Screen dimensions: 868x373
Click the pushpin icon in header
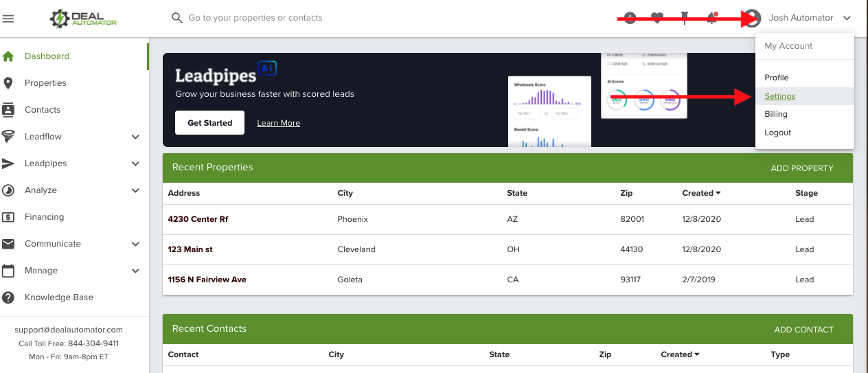[x=685, y=19]
